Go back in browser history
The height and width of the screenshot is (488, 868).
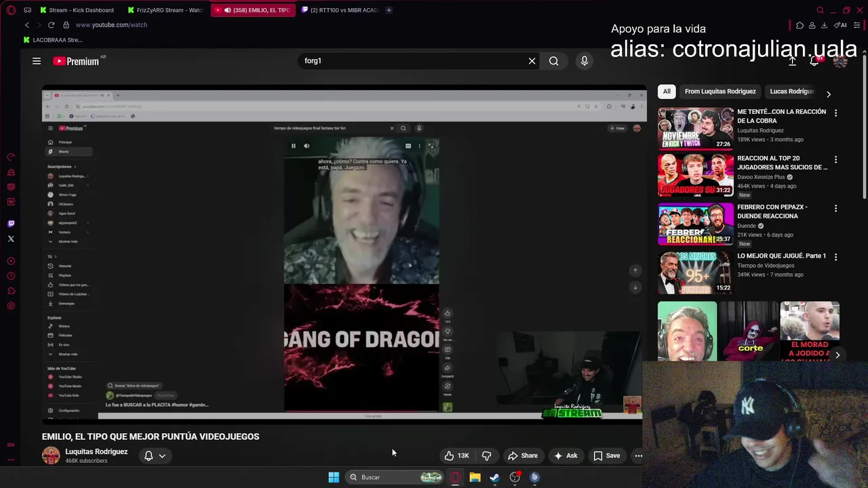pos(27,25)
